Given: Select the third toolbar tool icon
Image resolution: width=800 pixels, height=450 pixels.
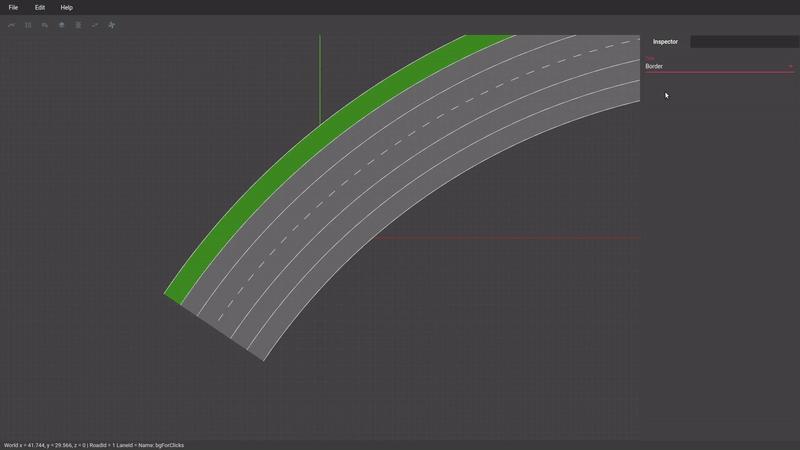Looking at the screenshot, I should [45, 25].
